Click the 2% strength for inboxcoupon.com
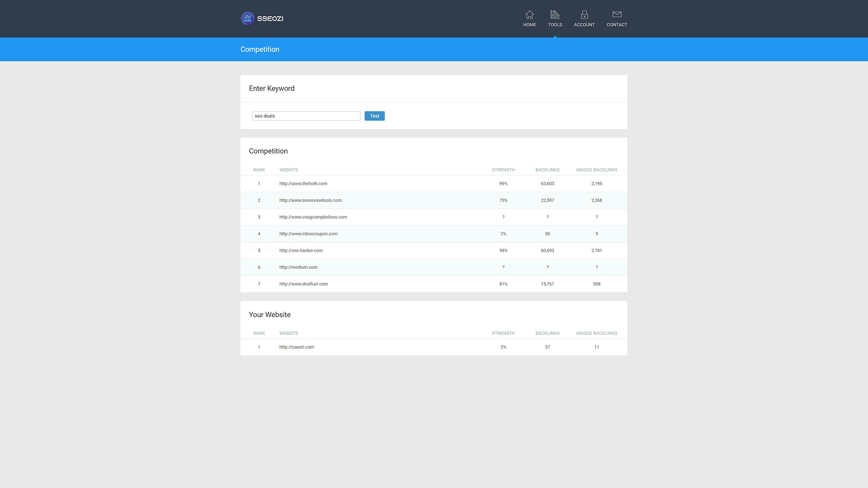The height and width of the screenshot is (488, 868). coord(503,234)
